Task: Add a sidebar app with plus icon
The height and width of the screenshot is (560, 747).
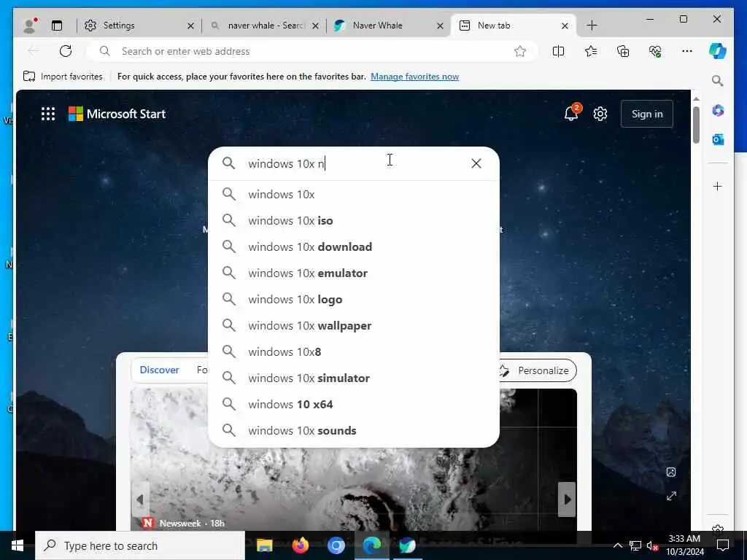Action: [718, 186]
